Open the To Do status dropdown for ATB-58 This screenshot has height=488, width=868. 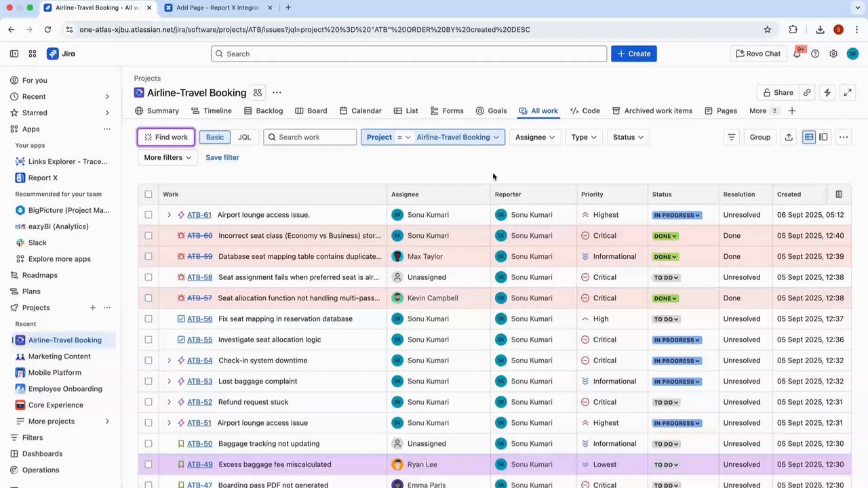pyautogui.click(x=666, y=277)
